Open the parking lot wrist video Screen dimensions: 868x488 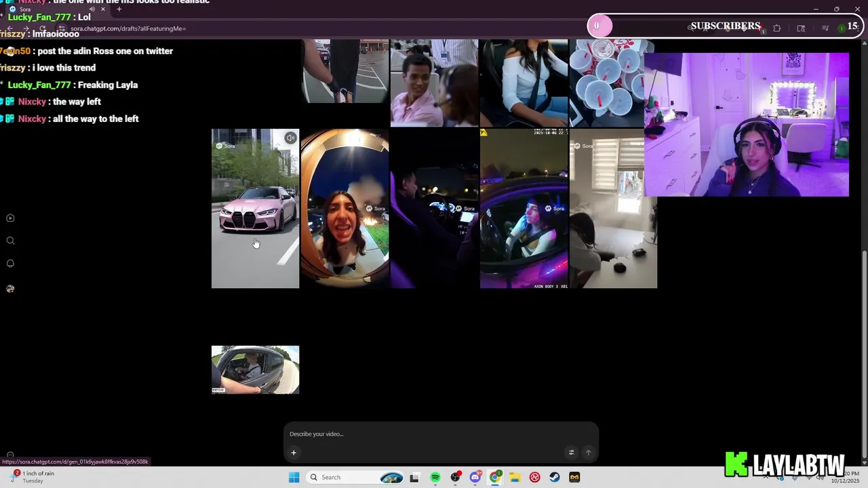[344, 71]
